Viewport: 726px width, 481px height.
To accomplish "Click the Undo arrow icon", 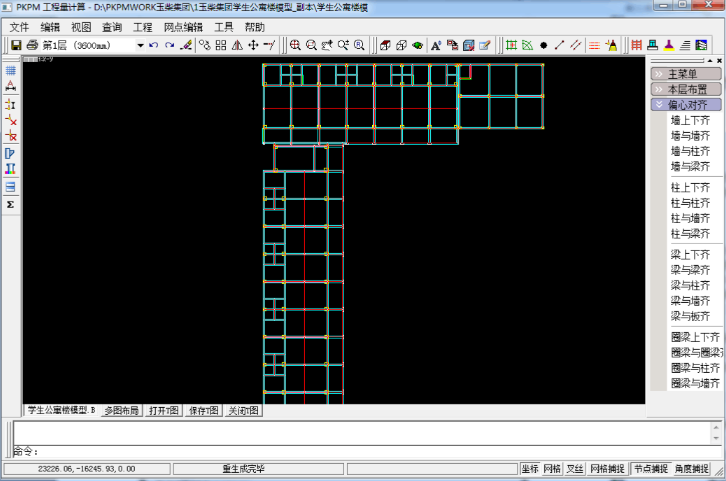I will (153, 45).
